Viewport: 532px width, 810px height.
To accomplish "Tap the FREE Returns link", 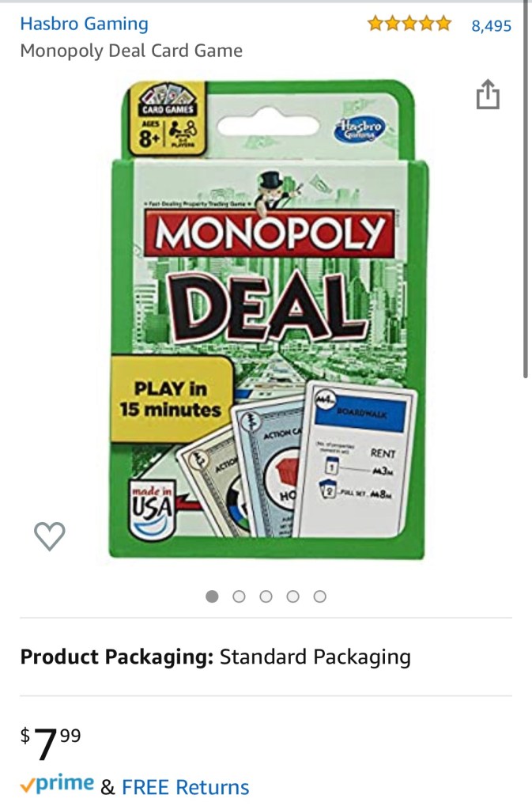I will [185, 787].
